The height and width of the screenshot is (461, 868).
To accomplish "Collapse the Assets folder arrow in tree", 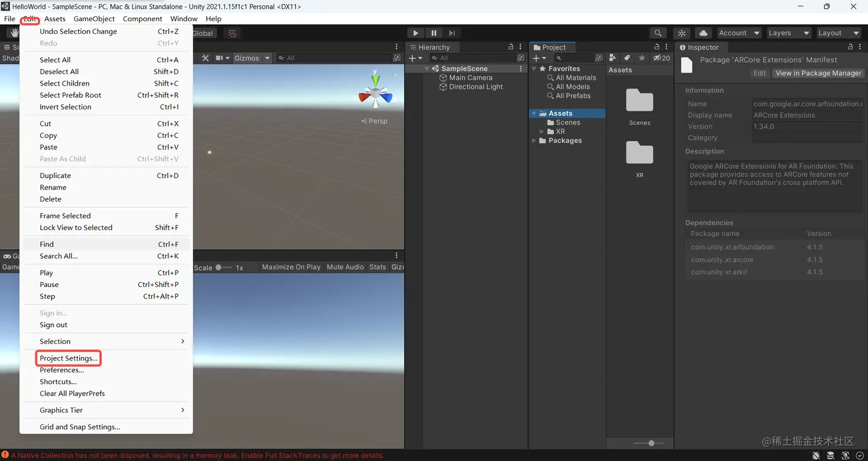I will pyautogui.click(x=535, y=114).
